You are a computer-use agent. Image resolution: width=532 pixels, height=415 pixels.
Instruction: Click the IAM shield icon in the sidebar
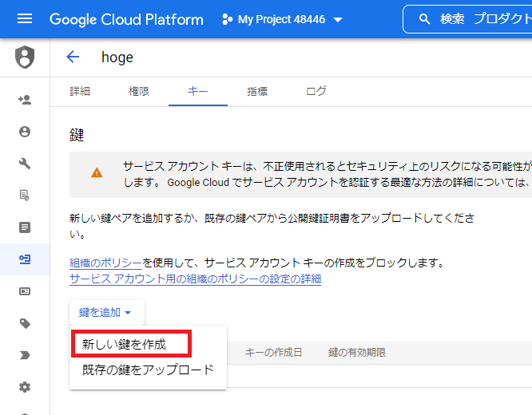[25, 57]
